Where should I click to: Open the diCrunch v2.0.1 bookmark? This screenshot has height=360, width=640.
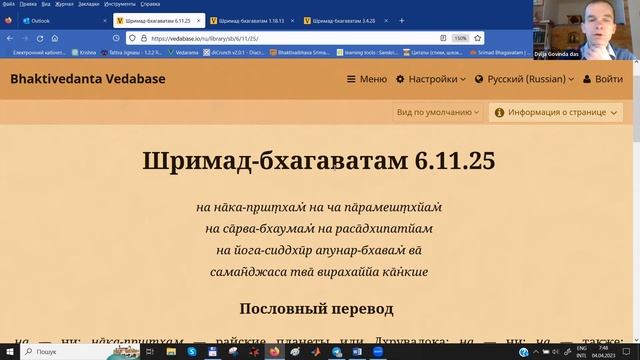click(x=234, y=52)
